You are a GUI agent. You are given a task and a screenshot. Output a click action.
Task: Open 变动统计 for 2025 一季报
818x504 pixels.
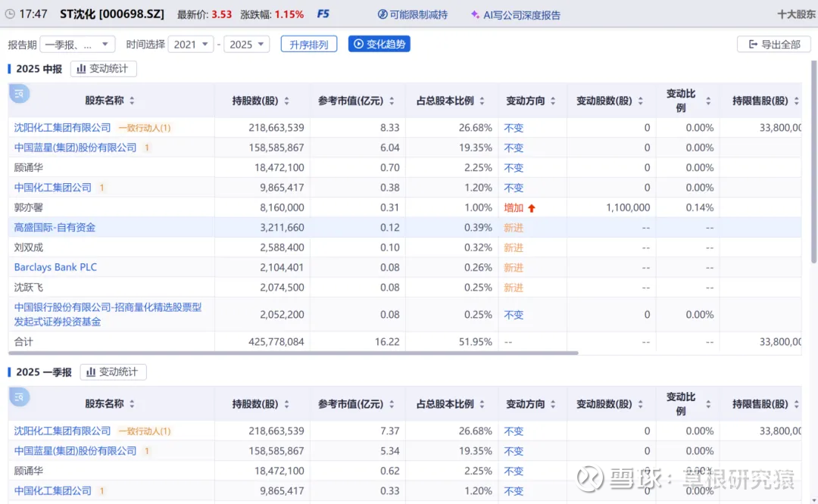click(113, 372)
